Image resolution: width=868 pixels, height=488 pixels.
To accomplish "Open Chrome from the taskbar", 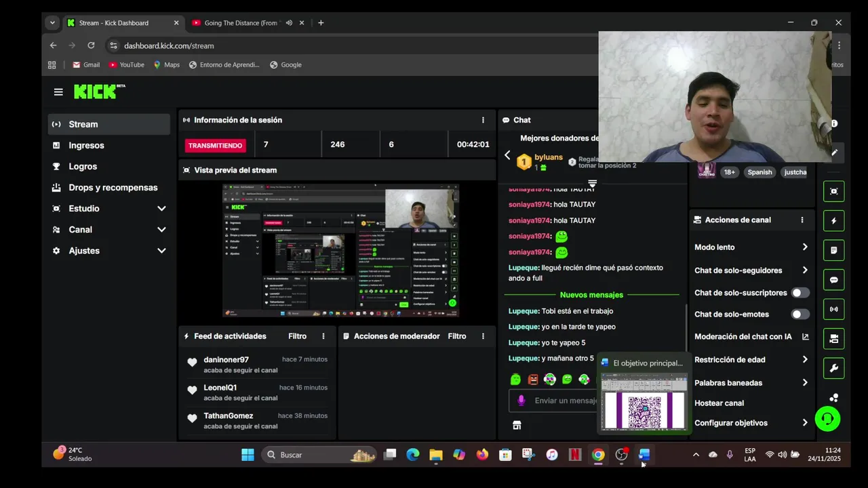I will pyautogui.click(x=598, y=455).
